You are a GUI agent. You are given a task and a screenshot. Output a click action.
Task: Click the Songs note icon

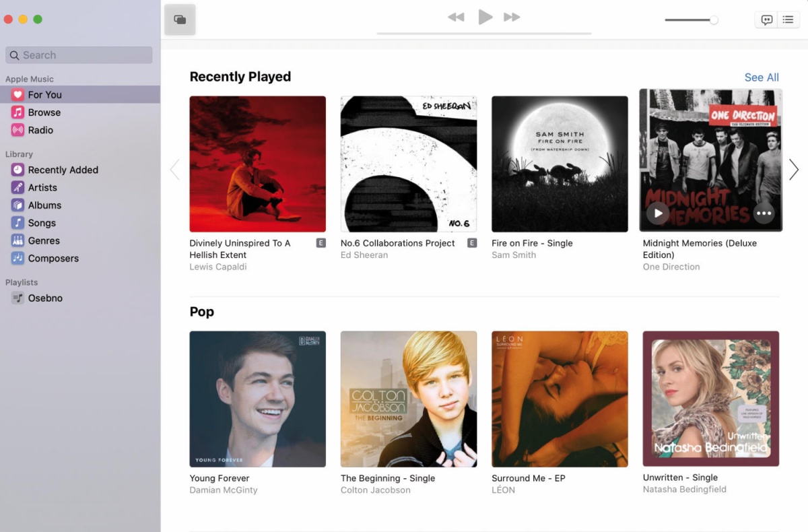(18, 223)
